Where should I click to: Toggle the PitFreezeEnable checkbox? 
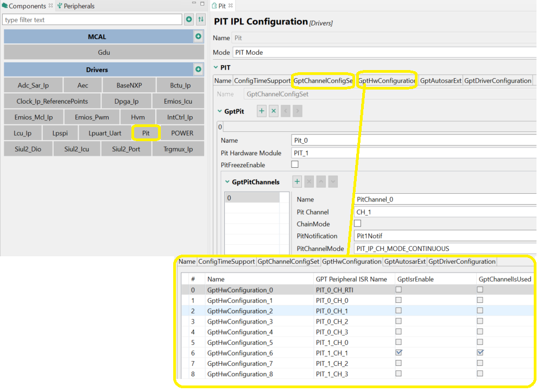click(295, 165)
